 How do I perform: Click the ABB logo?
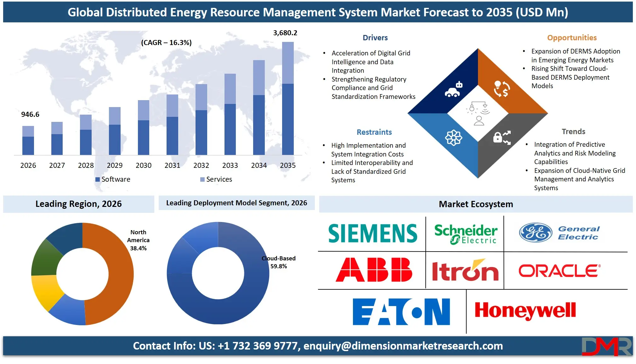[x=374, y=270]
